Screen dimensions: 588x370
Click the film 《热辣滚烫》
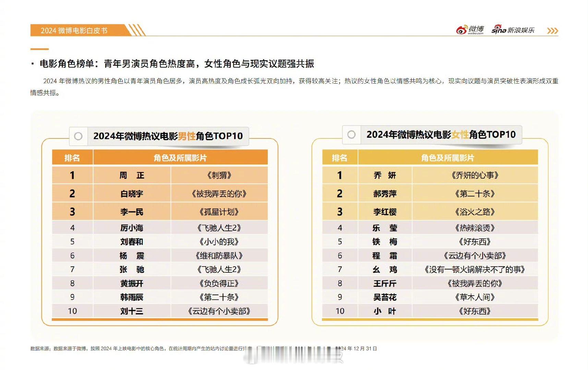point(475,228)
